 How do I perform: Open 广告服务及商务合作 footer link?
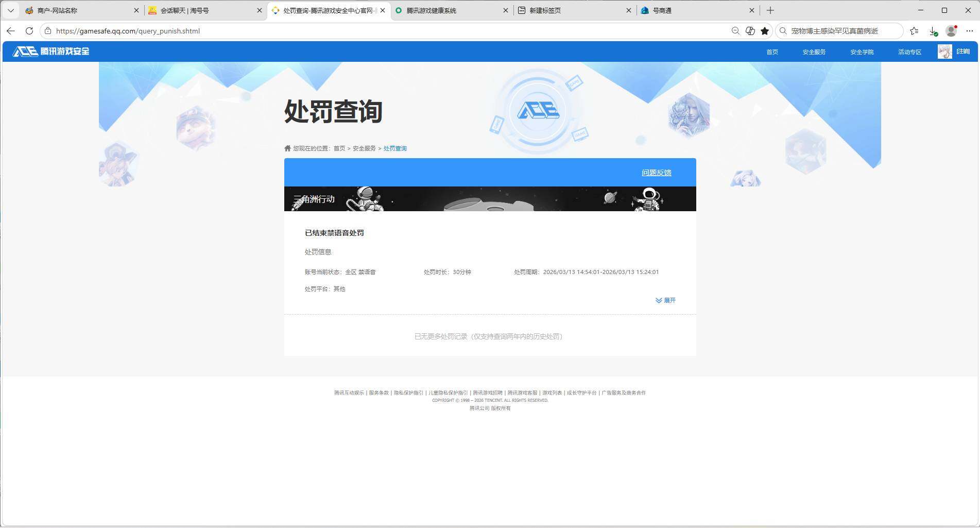pyautogui.click(x=624, y=393)
